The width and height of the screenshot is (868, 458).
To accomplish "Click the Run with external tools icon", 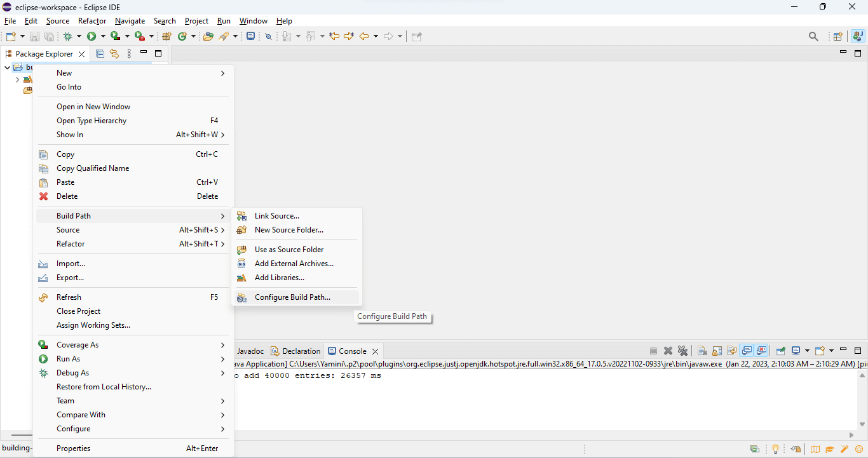I will click(x=139, y=36).
